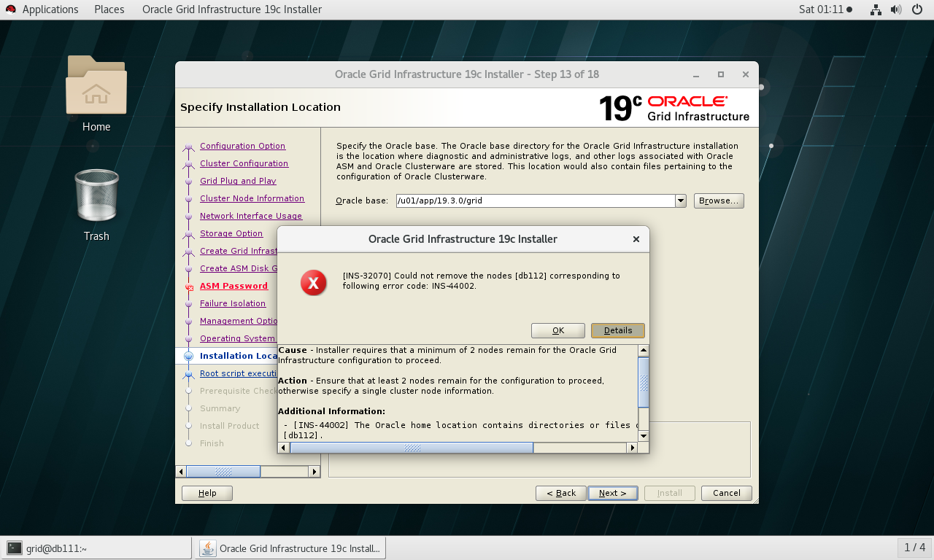Click the steps panel scroll right arrow

[x=314, y=472]
